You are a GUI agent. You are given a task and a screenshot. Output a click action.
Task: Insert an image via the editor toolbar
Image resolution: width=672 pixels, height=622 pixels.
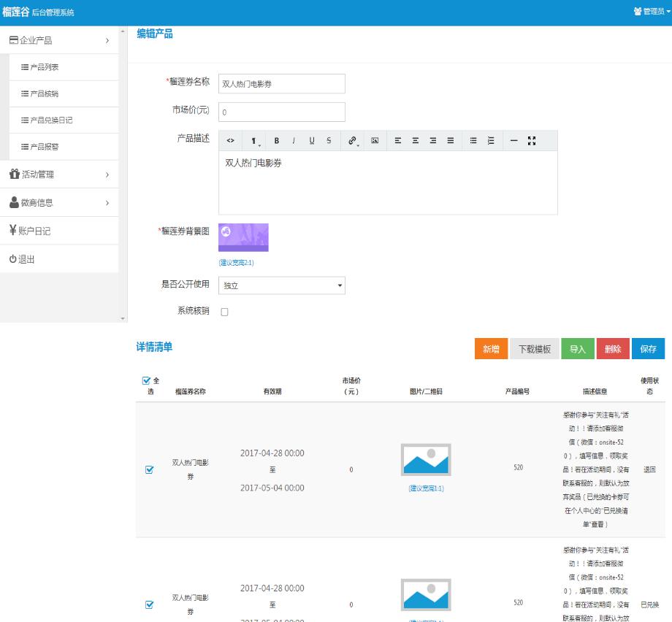click(x=375, y=140)
